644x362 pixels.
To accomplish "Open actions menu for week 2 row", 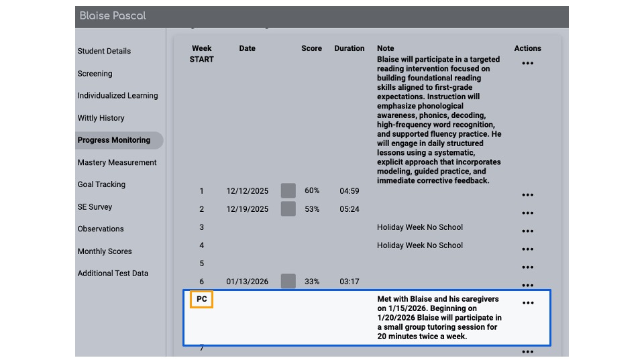I will (527, 213).
